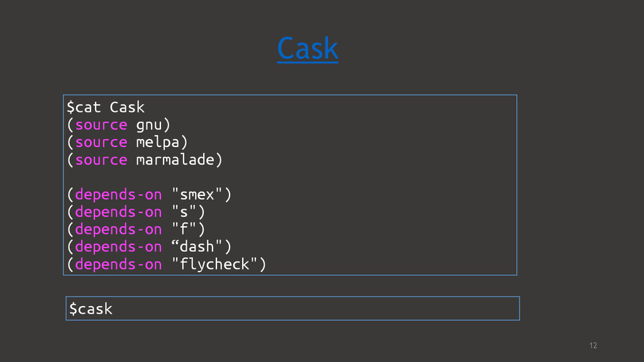Click the depends-on "flycheck" line
Image resolution: width=644 pixels, height=362 pixels.
pos(166,265)
